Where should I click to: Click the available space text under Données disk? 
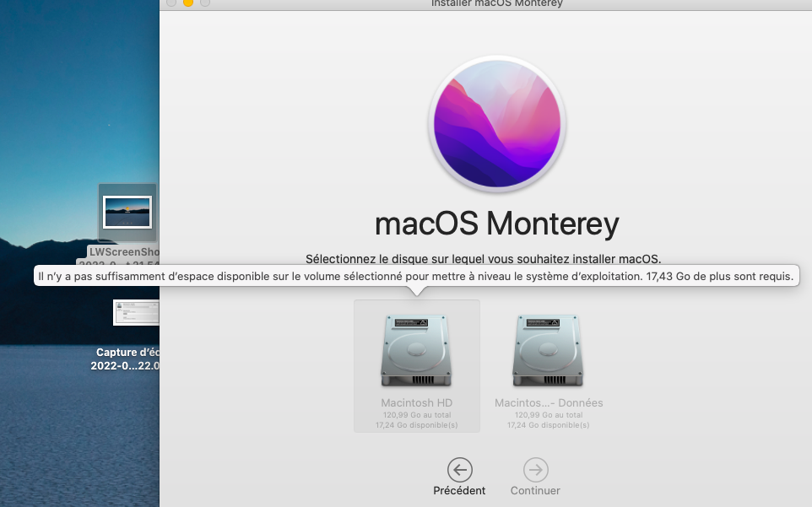[x=549, y=425]
